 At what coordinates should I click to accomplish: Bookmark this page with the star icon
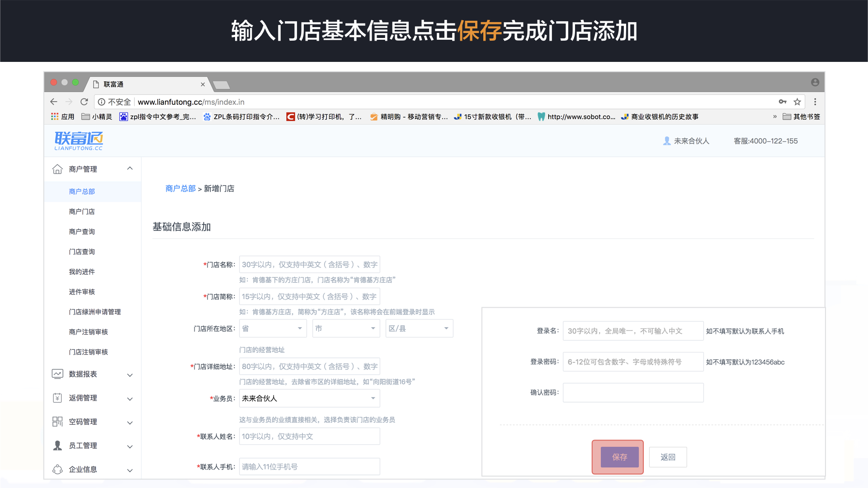[x=797, y=102]
